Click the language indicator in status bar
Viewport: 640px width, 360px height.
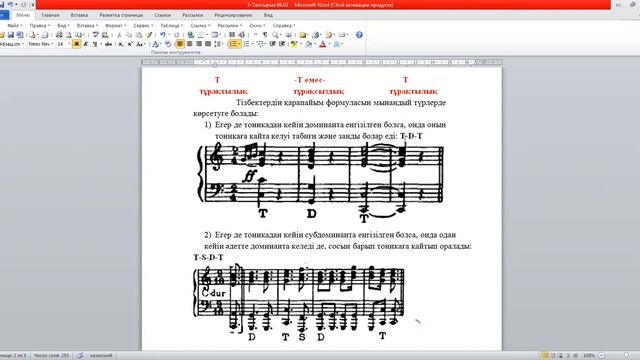[x=101, y=356]
